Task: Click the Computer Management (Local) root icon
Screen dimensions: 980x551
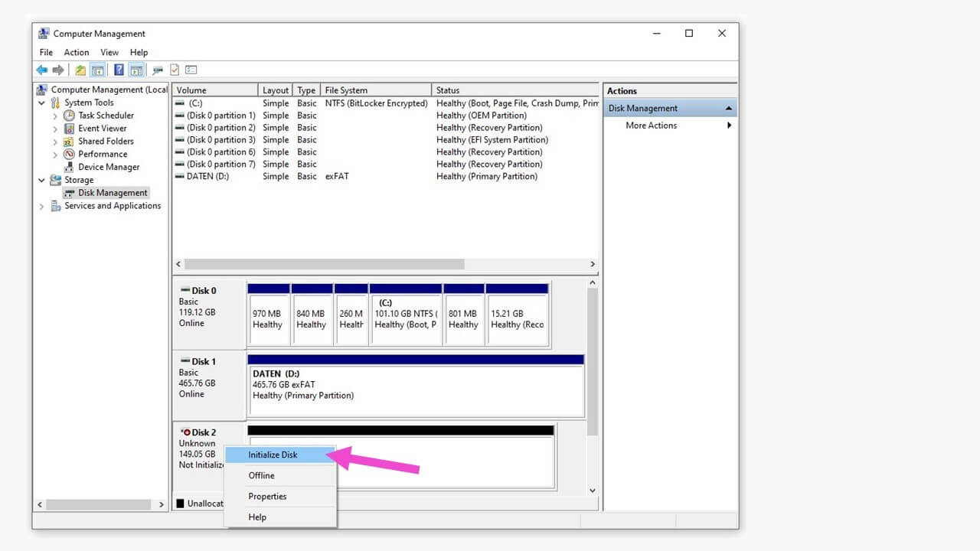Action: [x=42, y=90]
